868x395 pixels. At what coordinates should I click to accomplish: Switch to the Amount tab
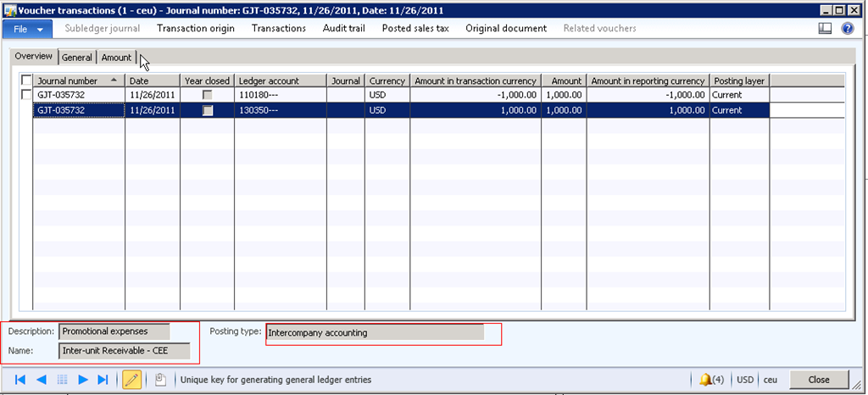pyautogui.click(x=116, y=58)
